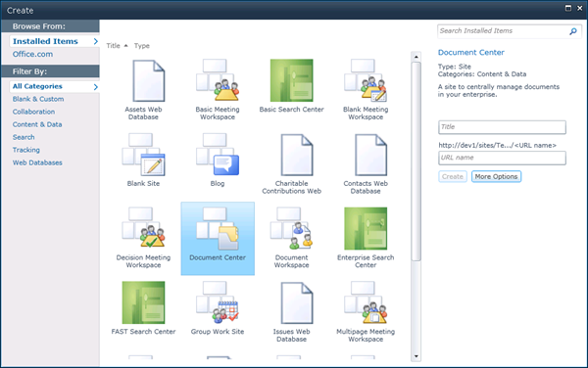Image resolution: width=588 pixels, height=368 pixels.
Task: Filter by Collaboration category
Action: [x=33, y=112]
